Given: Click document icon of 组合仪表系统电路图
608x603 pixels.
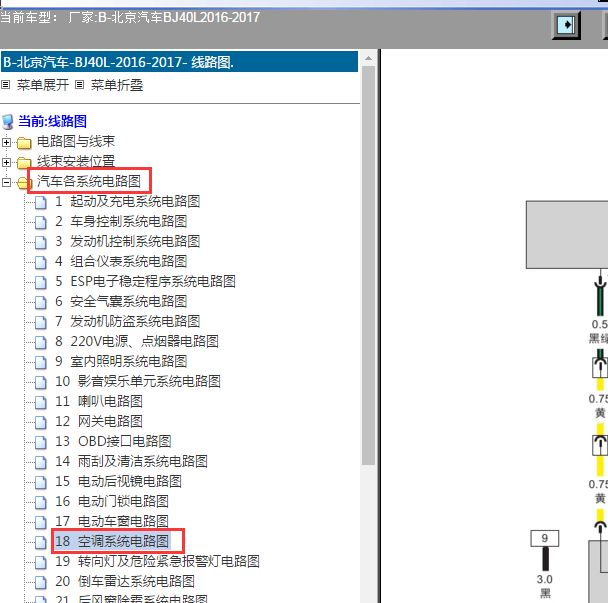Looking at the screenshot, I should [40, 263].
